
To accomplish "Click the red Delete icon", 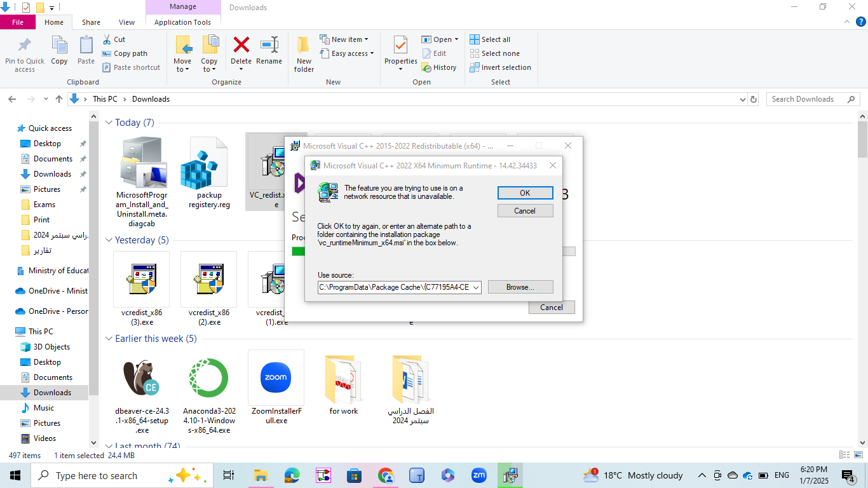I will [x=241, y=44].
